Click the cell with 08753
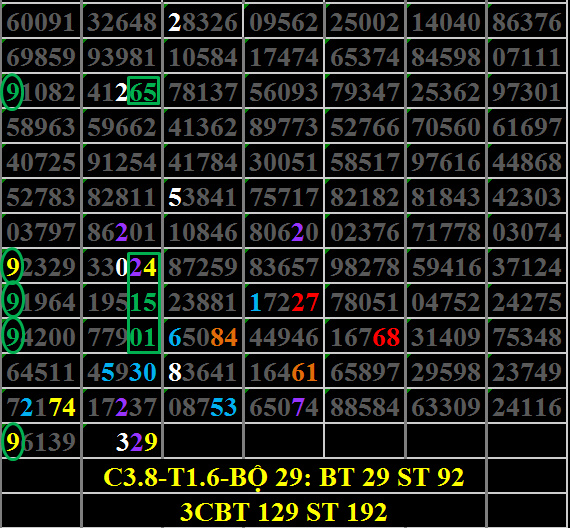Image resolution: width=570 pixels, height=528 pixels. [x=203, y=406]
